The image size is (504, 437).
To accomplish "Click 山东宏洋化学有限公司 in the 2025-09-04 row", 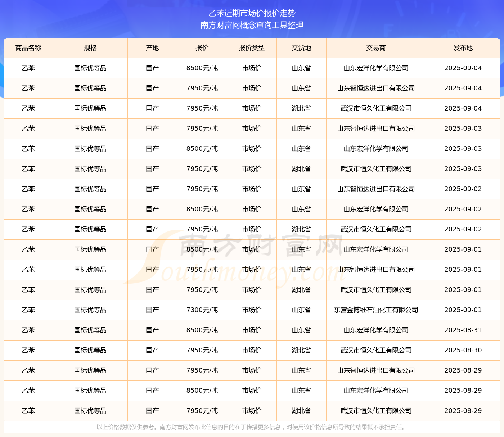I will pyautogui.click(x=376, y=68).
